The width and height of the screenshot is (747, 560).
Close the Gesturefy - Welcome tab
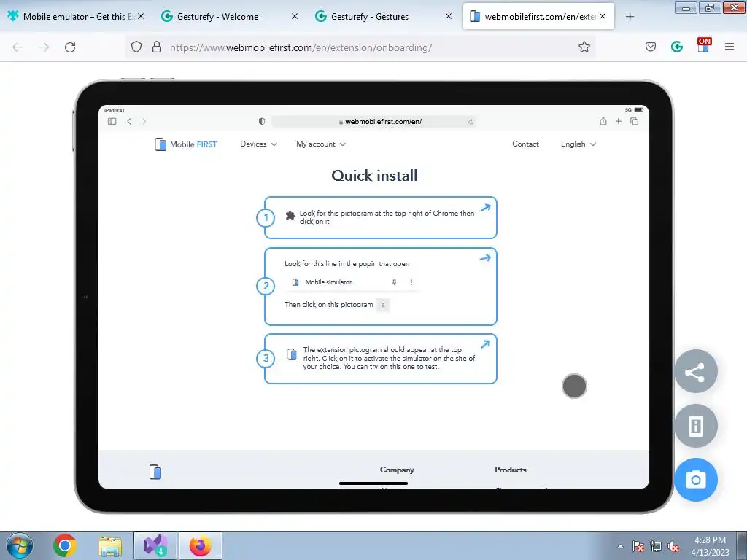click(295, 16)
